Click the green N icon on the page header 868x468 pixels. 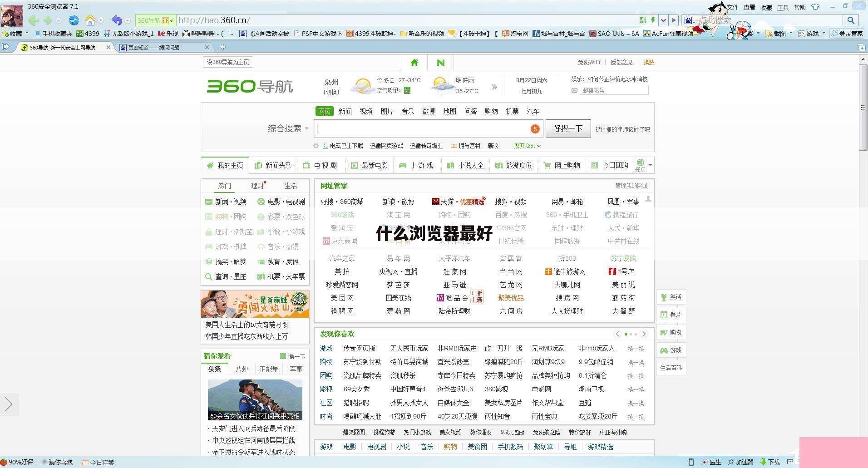pos(440,63)
